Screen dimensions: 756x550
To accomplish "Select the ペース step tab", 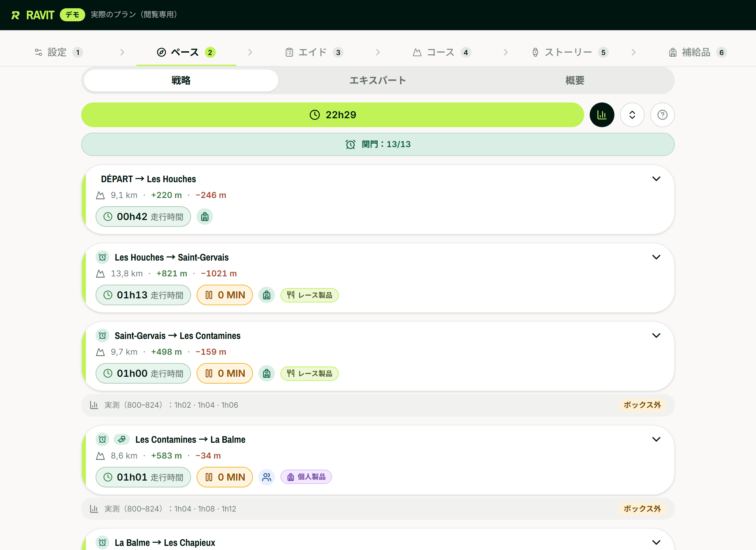I will [x=186, y=52].
